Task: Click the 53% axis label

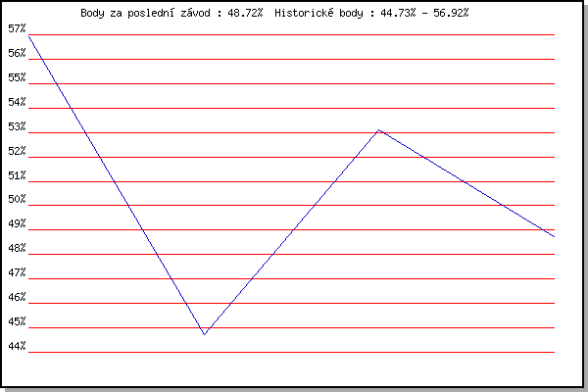Action: tap(17, 126)
